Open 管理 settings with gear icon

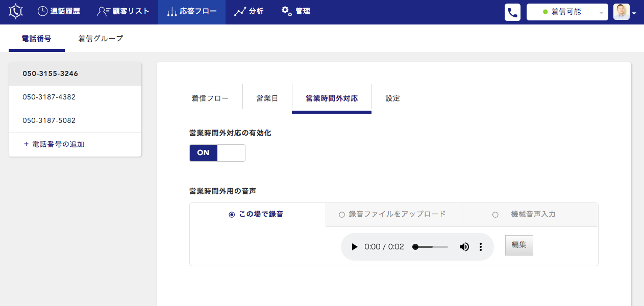(x=295, y=11)
